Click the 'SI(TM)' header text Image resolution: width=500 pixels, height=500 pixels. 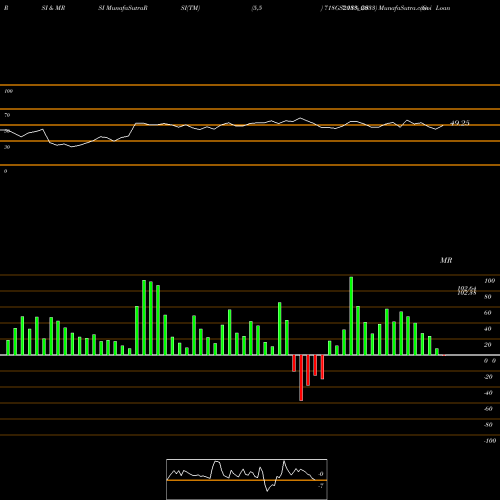[190, 8]
